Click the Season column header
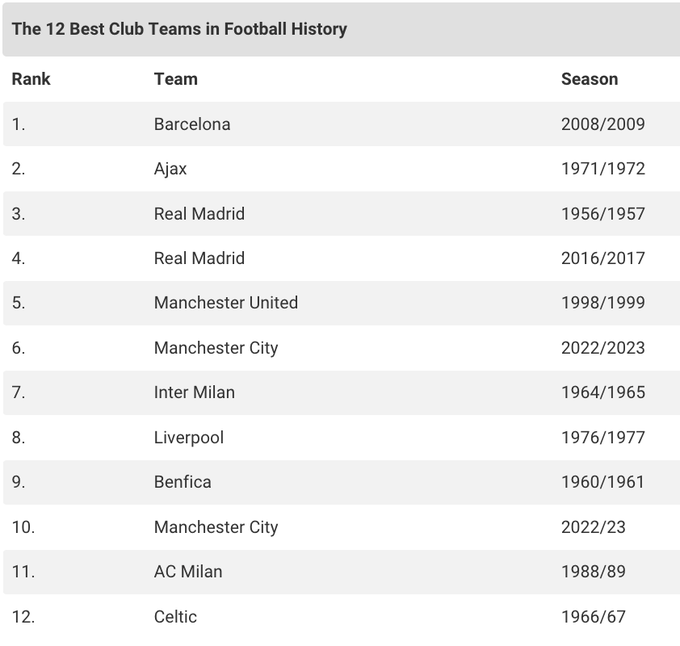This screenshot has width=680, height=646. click(589, 79)
